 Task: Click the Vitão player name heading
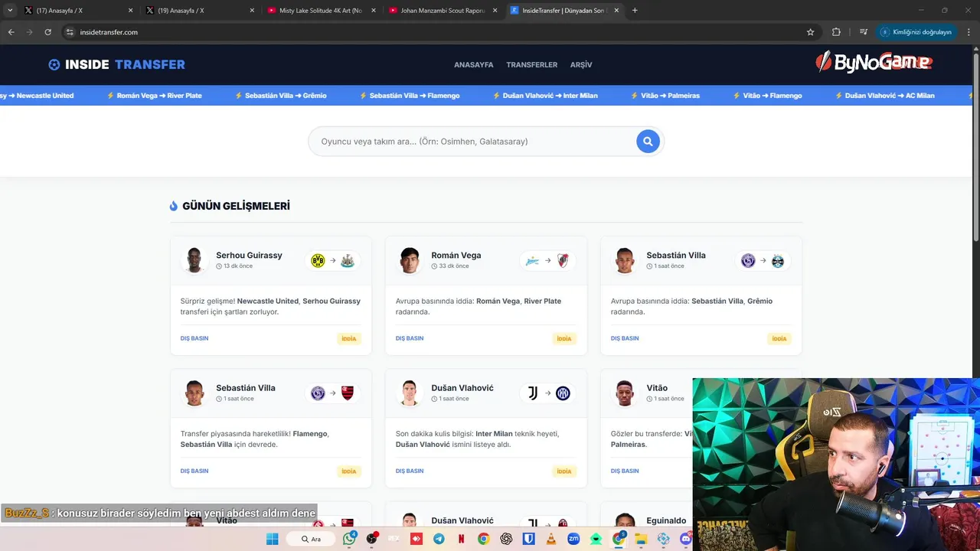pyautogui.click(x=657, y=388)
